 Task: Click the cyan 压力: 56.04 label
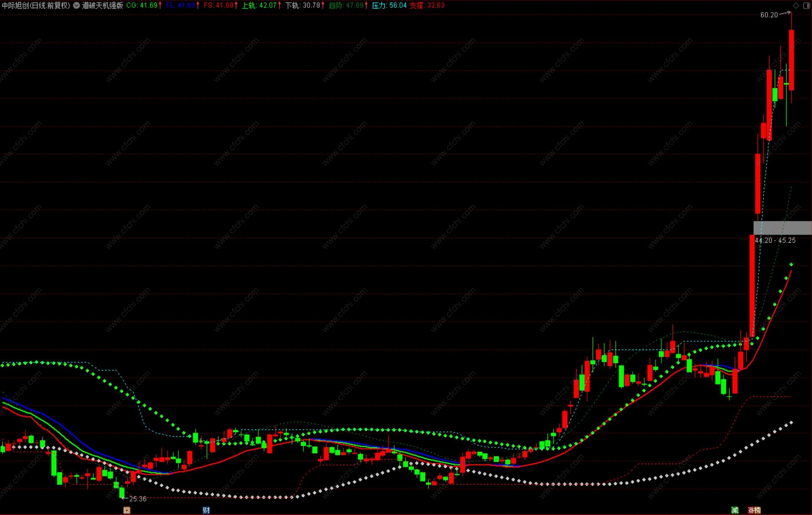coord(389,5)
